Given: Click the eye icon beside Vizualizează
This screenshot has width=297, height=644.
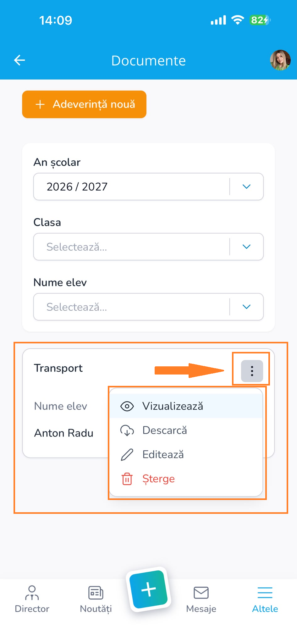Looking at the screenshot, I should (127, 406).
